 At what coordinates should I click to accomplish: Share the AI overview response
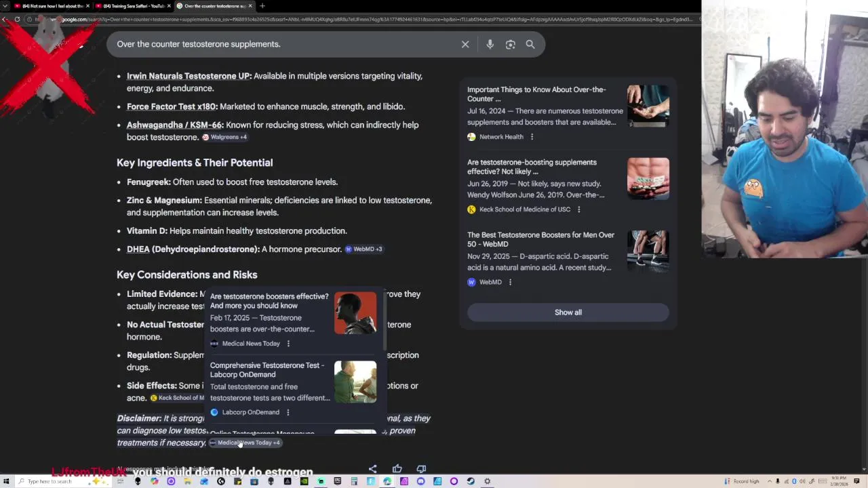point(372,468)
